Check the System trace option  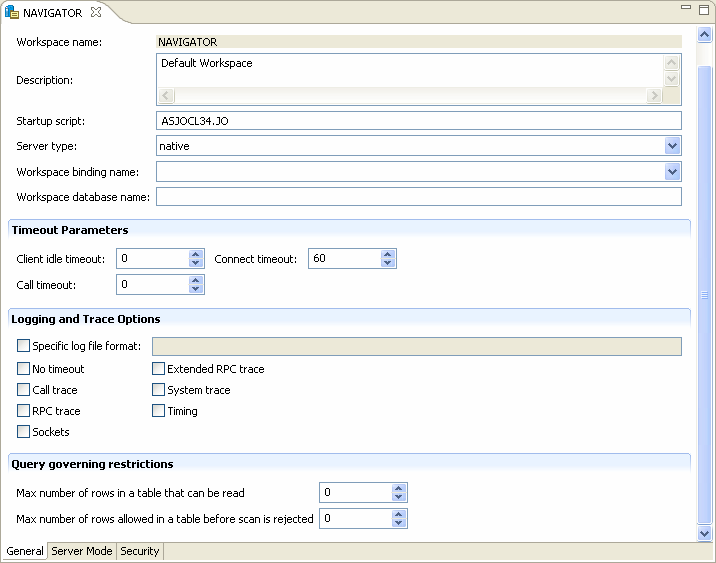click(x=159, y=390)
